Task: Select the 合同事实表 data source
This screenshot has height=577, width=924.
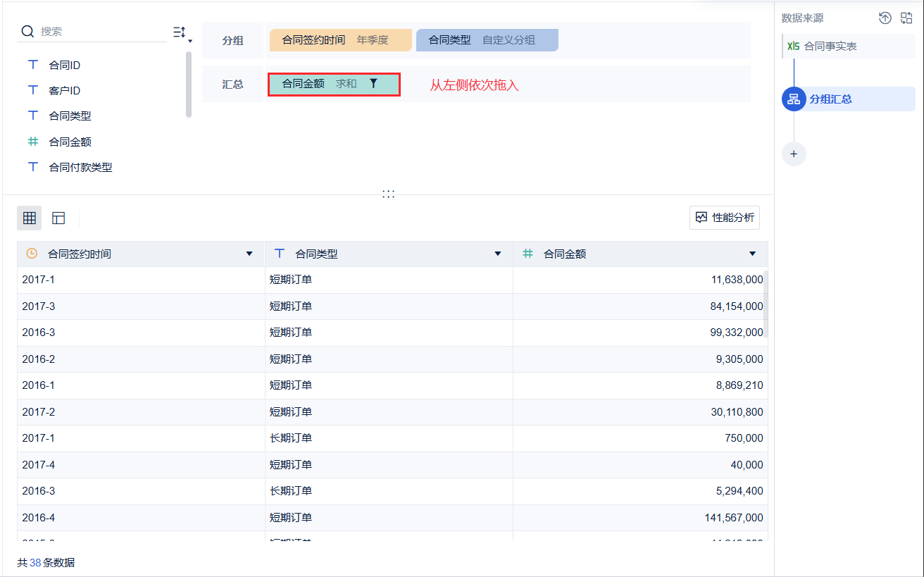Action: 849,46
